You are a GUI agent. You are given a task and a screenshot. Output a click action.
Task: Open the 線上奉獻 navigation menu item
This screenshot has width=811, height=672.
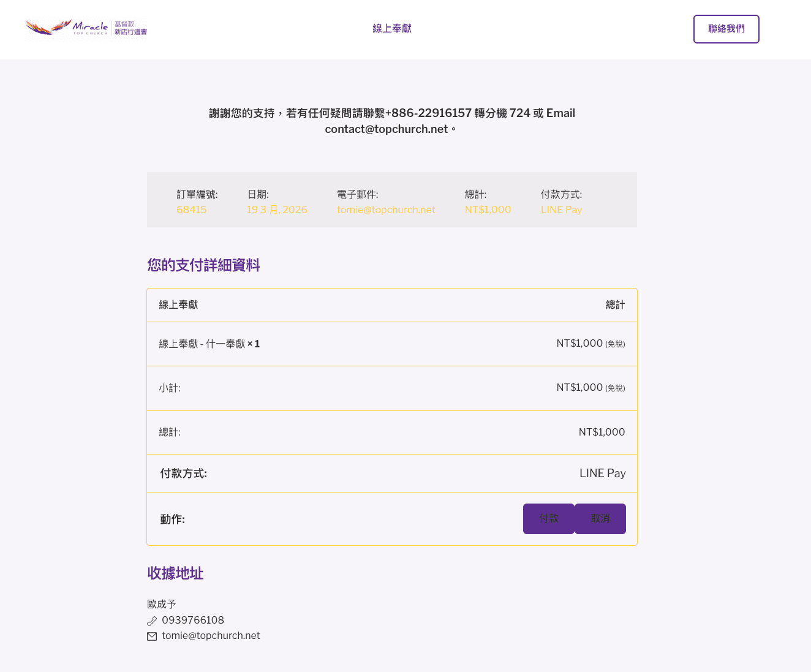[392, 29]
